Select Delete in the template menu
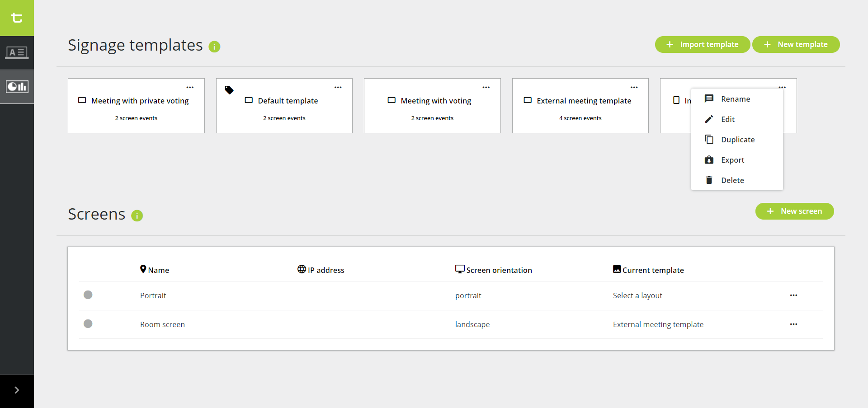Viewport: 868px width, 408px height. click(732, 180)
